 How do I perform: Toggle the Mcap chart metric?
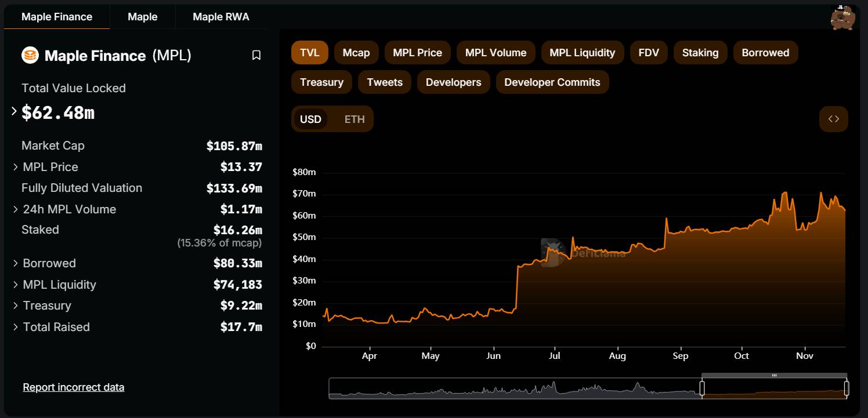pyautogui.click(x=356, y=53)
